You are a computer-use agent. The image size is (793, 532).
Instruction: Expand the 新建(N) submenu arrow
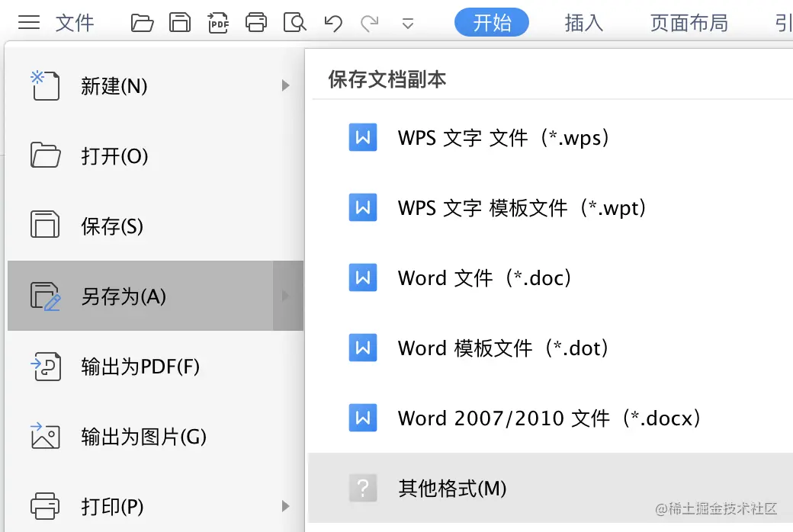pyautogui.click(x=285, y=85)
